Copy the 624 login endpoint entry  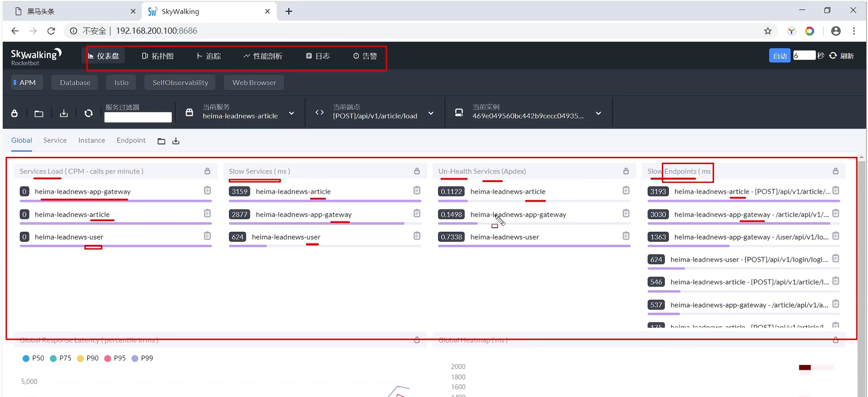(836, 258)
